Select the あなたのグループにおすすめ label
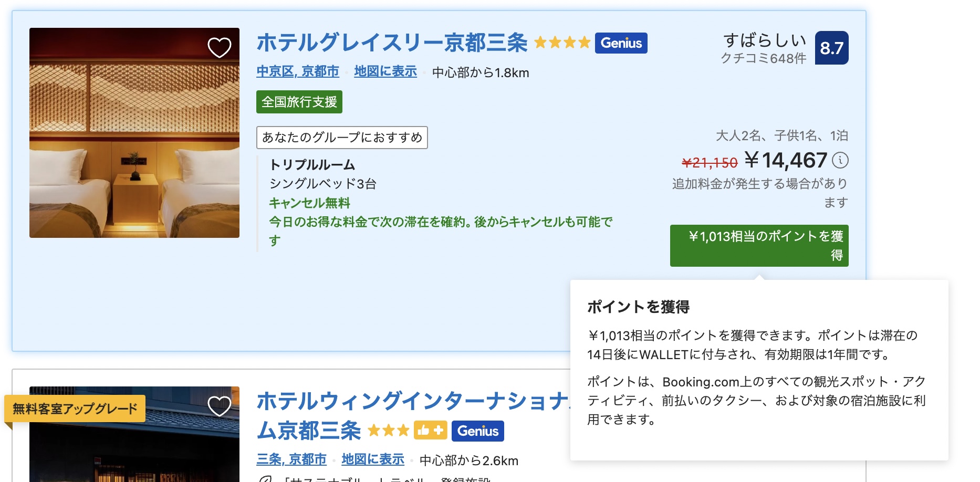This screenshot has width=980, height=482. [341, 138]
